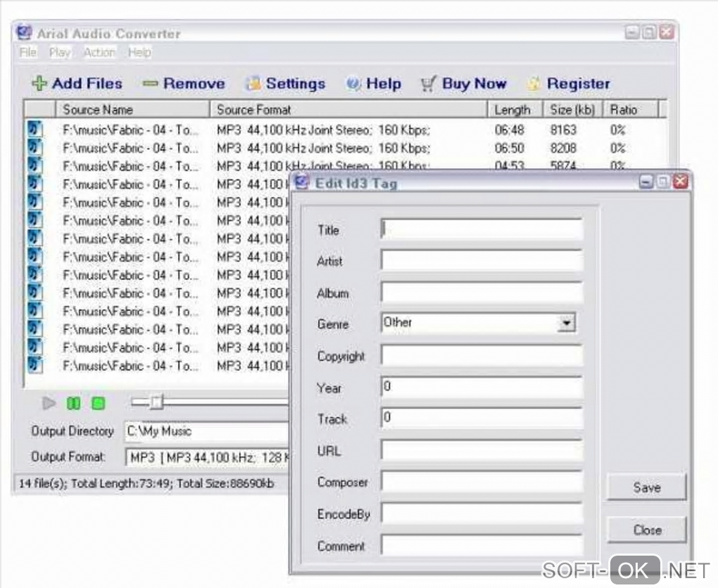
Task: Click the Output Directory field C:\My Music
Action: tap(206, 431)
